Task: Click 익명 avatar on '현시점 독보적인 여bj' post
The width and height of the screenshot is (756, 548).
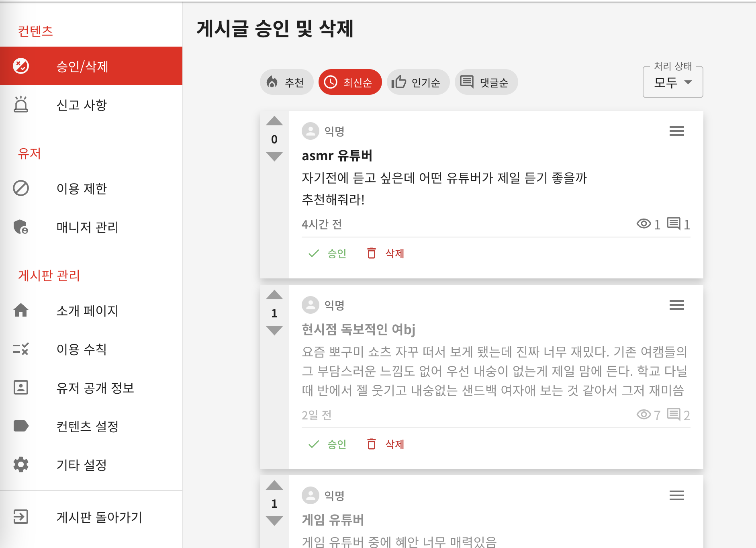Action: pyautogui.click(x=311, y=305)
